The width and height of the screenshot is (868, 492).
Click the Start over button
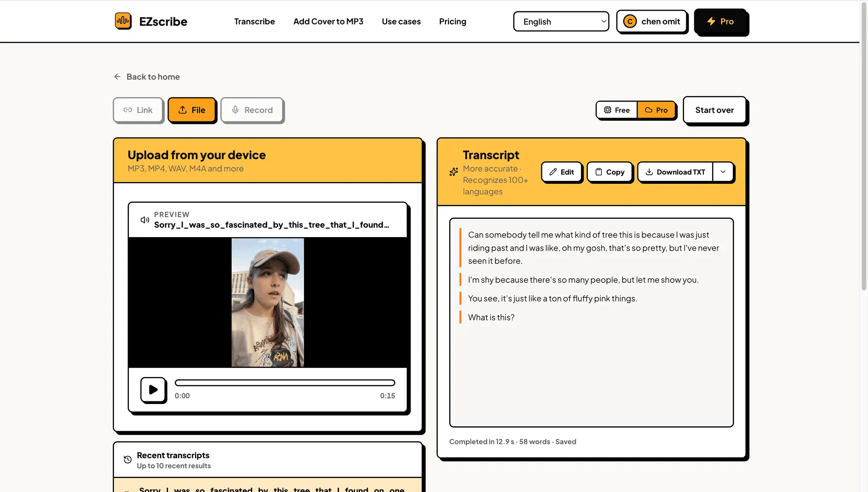pyautogui.click(x=714, y=110)
